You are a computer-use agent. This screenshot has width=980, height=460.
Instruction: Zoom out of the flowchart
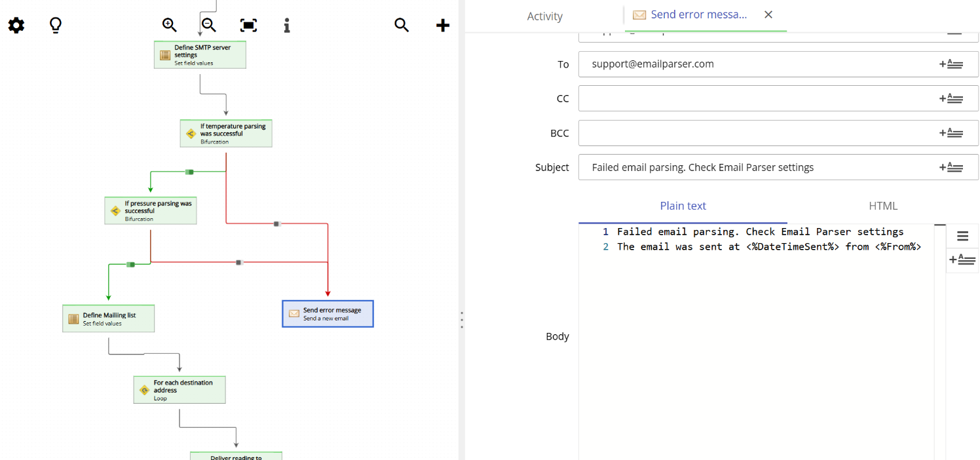[208, 25]
